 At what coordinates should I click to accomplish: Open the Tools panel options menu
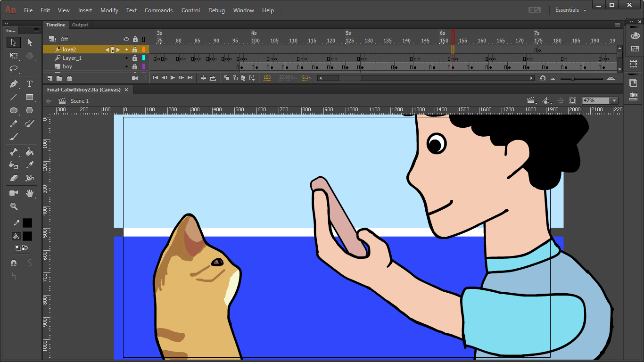(x=36, y=30)
